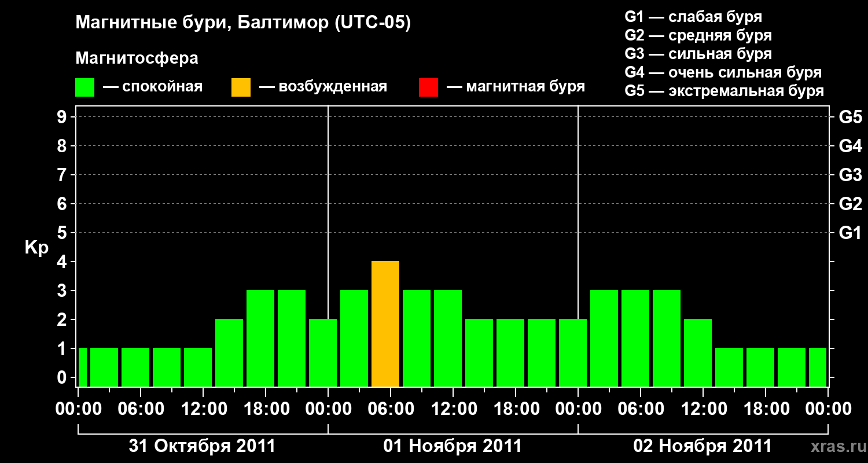Click '18:00' time label under 31 Октября

click(266, 409)
